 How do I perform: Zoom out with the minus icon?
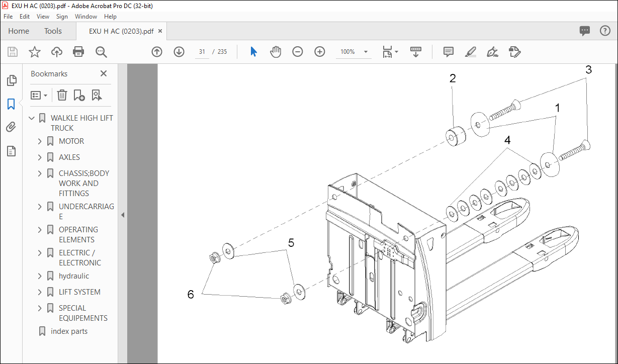298,52
